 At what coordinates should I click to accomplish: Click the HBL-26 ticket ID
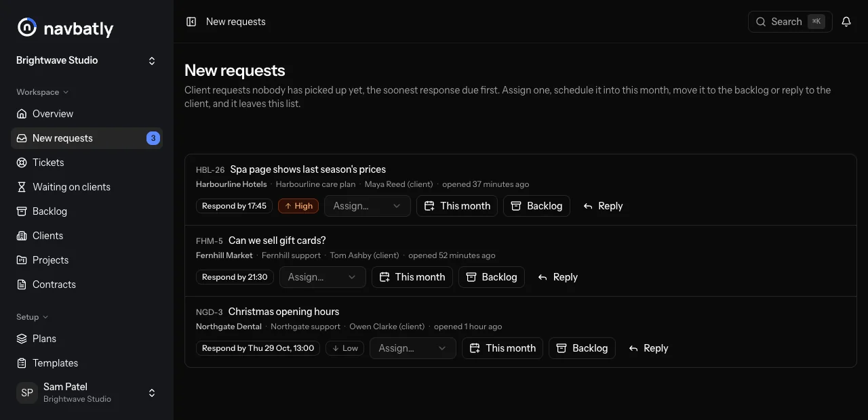click(210, 170)
